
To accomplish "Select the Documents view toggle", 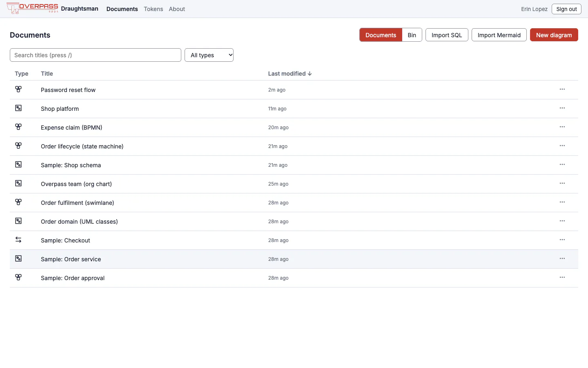I will pyautogui.click(x=381, y=35).
